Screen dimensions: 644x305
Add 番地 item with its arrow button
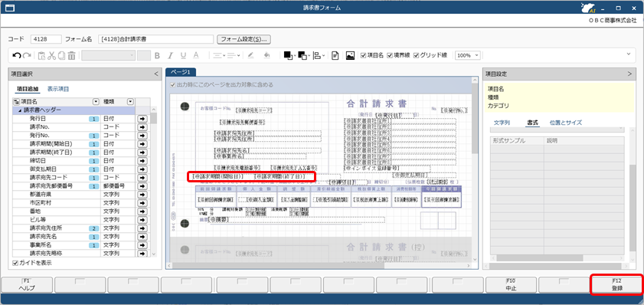(142, 212)
